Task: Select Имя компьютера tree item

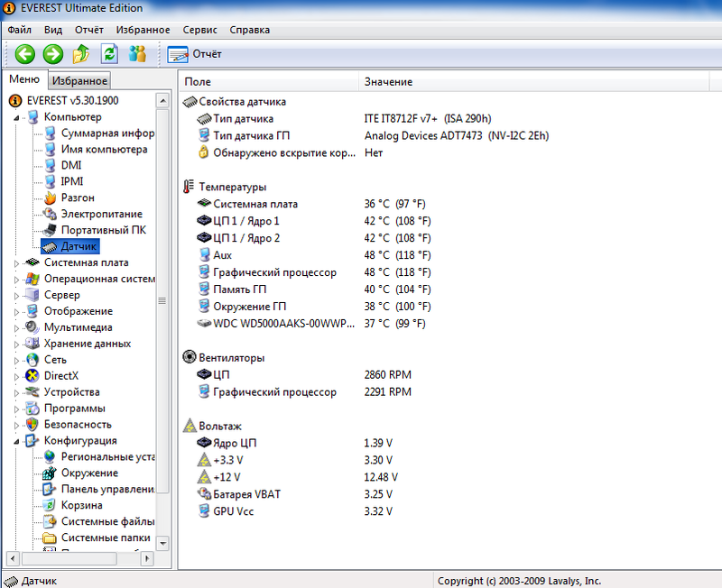Action: click(x=104, y=149)
